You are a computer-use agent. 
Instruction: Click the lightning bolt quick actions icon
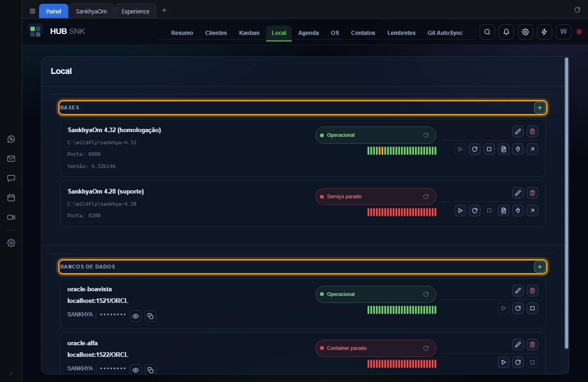click(x=544, y=32)
